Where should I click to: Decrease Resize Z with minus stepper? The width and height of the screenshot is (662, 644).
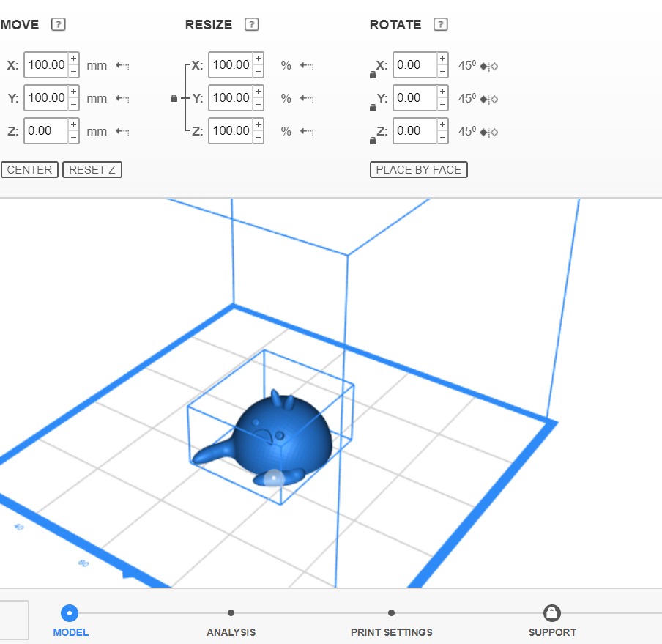(x=258, y=137)
